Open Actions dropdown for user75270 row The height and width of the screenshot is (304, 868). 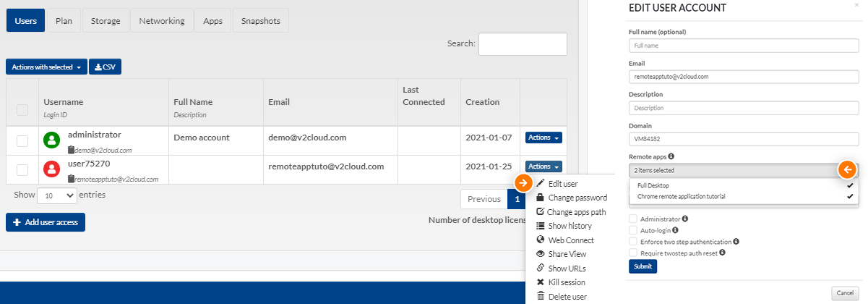tap(544, 166)
